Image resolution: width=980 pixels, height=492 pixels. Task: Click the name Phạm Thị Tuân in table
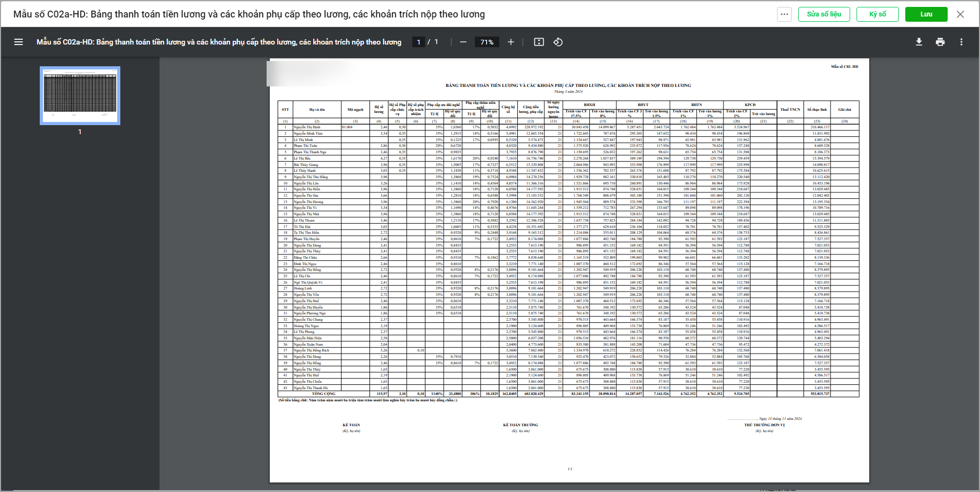pos(305,146)
